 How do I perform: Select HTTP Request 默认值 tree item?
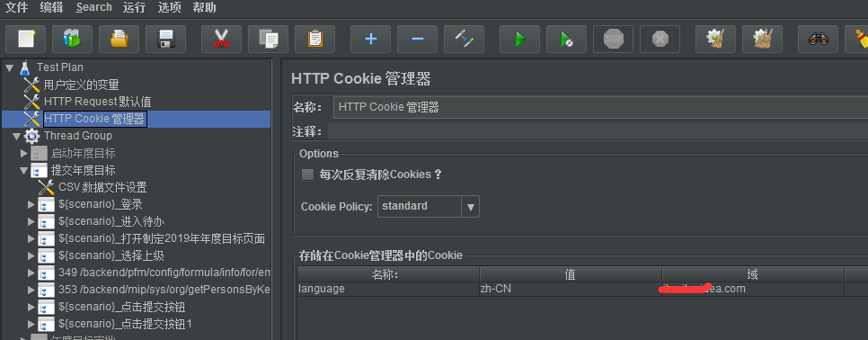(x=97, y=102)
